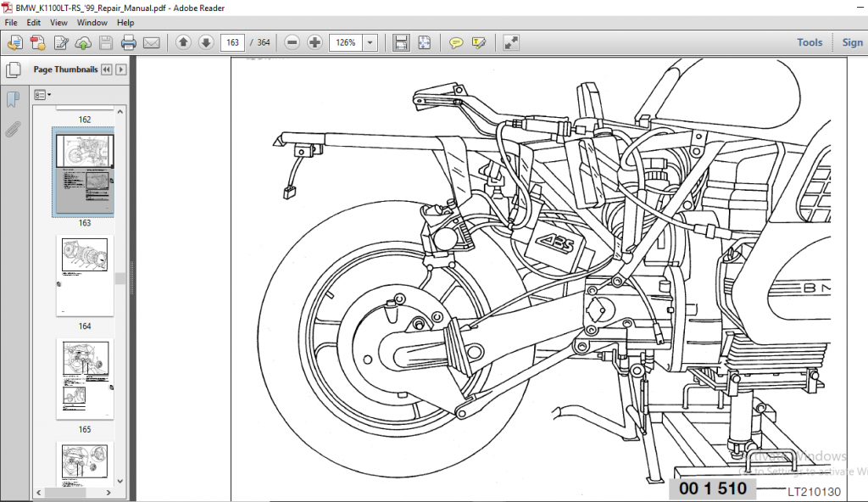
Task: Click the Convert PDF toolbar icon
Action: 38,42
